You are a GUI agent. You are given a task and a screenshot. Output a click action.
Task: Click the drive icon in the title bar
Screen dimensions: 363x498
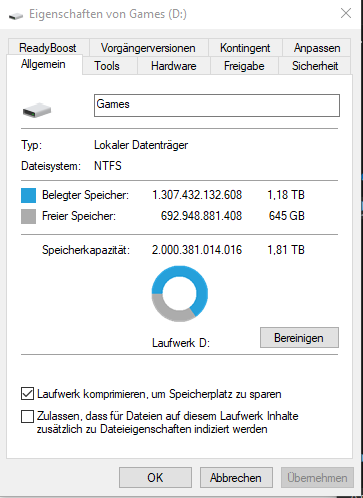click(x=15, y=15)
